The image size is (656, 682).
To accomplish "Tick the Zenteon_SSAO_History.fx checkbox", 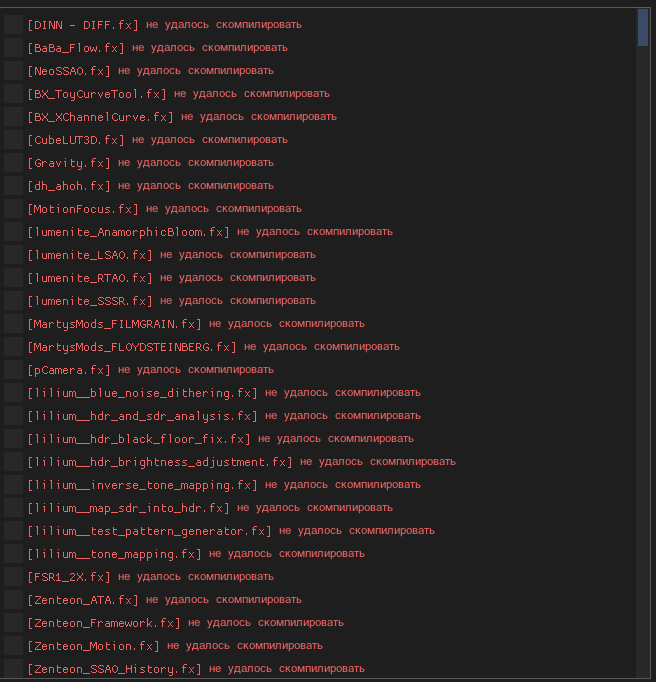I will pyautogui.click(x=13, y=669).
